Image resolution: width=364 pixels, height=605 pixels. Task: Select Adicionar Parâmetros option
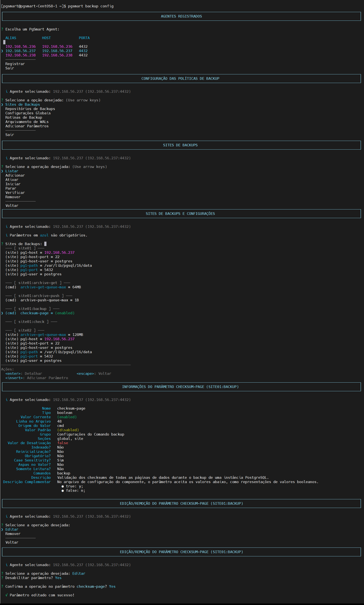tap(27, 126)
